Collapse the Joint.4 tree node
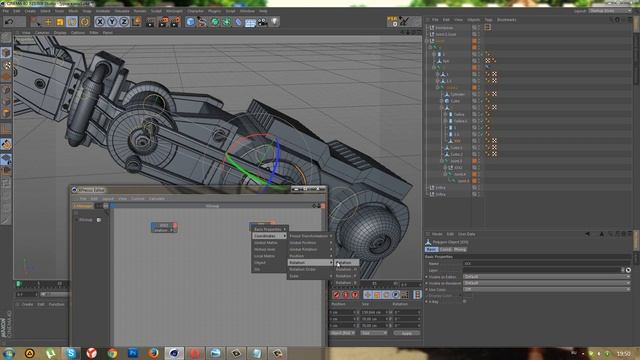This screenshot has height=360, width=640. tap(445, 174)
